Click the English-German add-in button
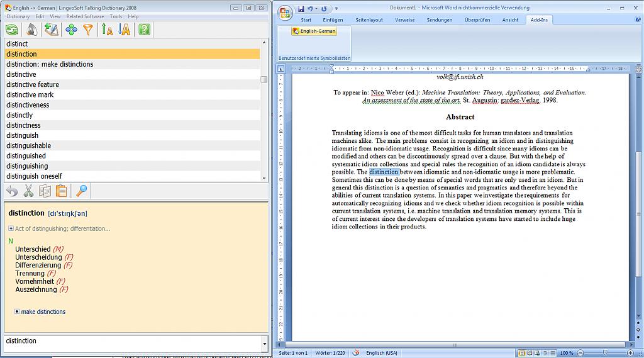The width and height of the screenshot is (644, 358). (314, 31)
